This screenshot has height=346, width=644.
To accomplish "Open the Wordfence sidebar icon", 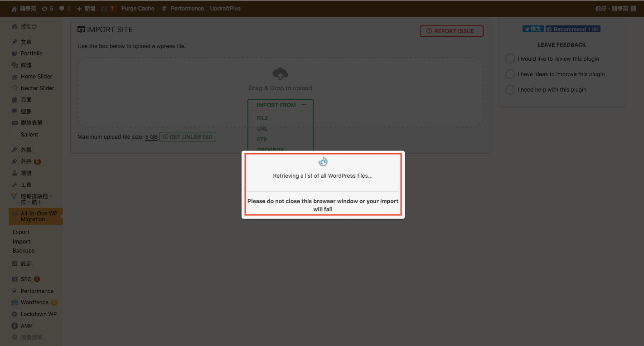I will (x=15, y=302).
